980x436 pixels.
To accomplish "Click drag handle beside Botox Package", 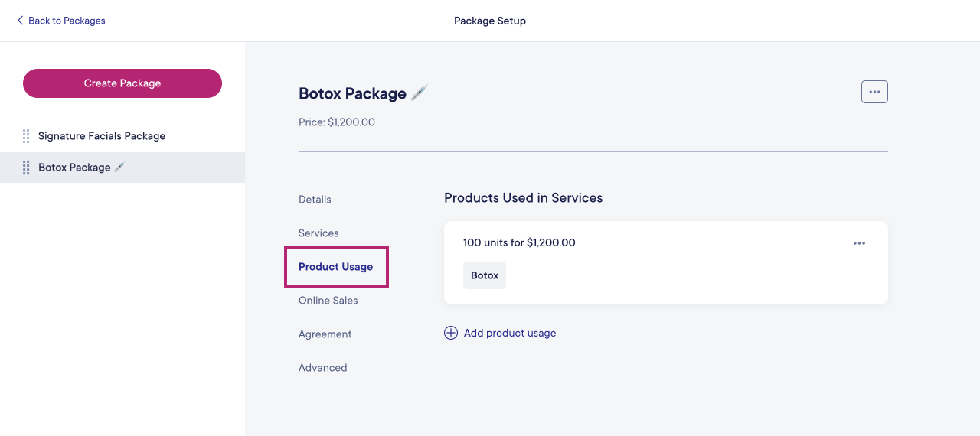I will pyautogui.click(x=26, y=168).
